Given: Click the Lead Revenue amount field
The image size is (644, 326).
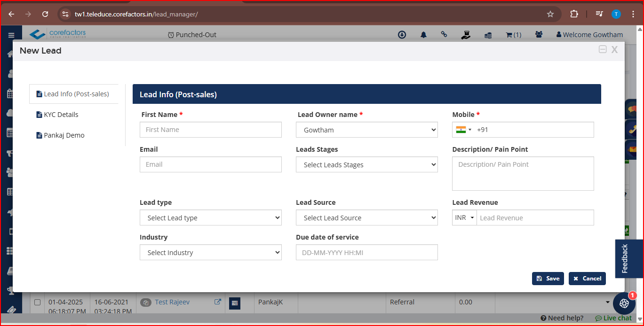Looking at the screenshot, I should pos(535,218).
